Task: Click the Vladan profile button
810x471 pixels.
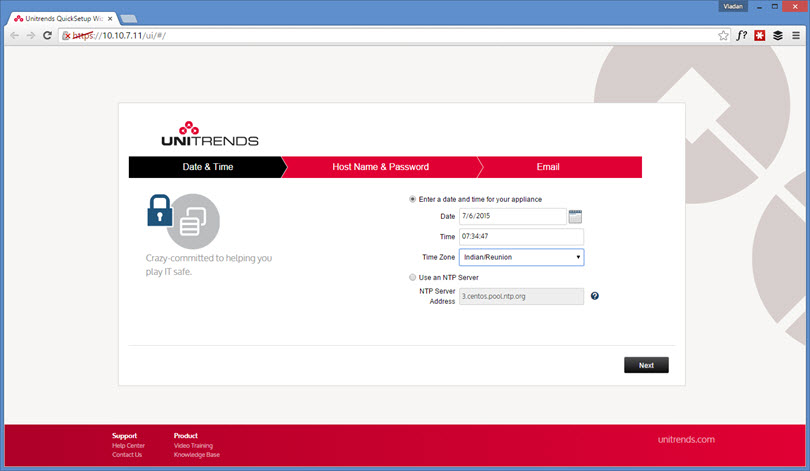Action: pos(733,6)
